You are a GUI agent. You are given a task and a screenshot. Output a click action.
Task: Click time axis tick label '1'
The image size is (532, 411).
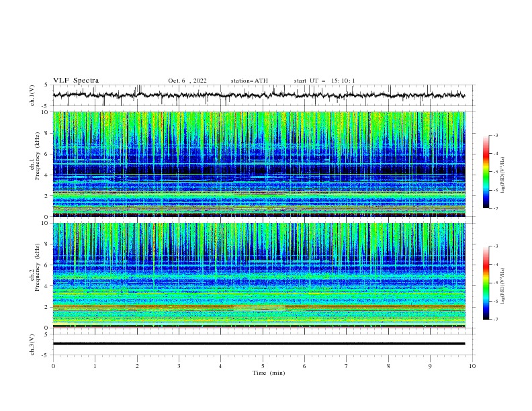coord(95,366)
